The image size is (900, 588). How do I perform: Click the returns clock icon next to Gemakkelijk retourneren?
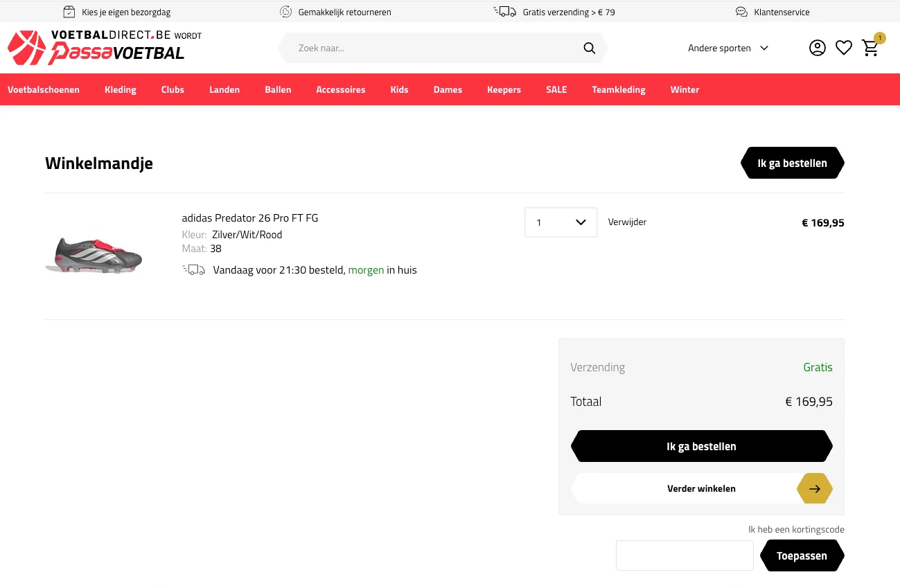285,12
